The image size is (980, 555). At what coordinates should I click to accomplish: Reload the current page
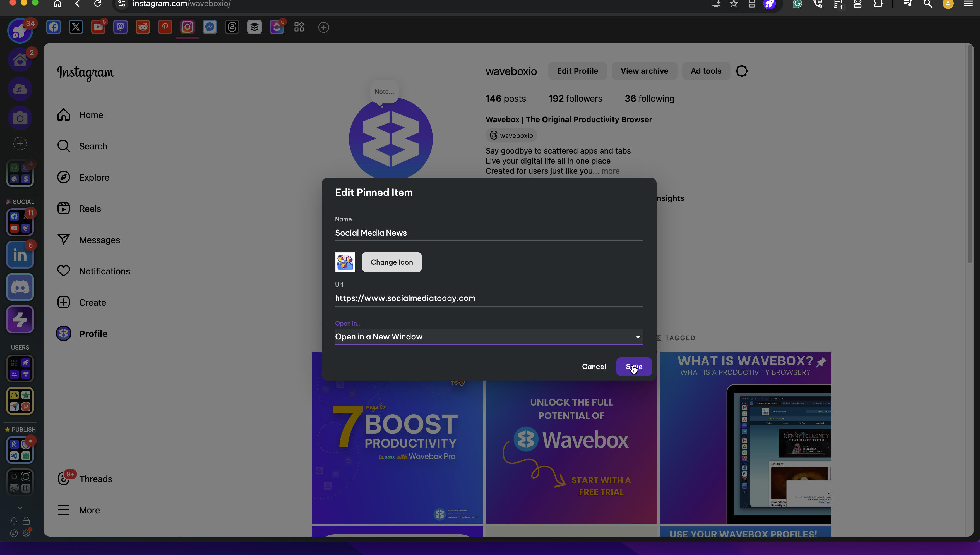click(97, 4)
